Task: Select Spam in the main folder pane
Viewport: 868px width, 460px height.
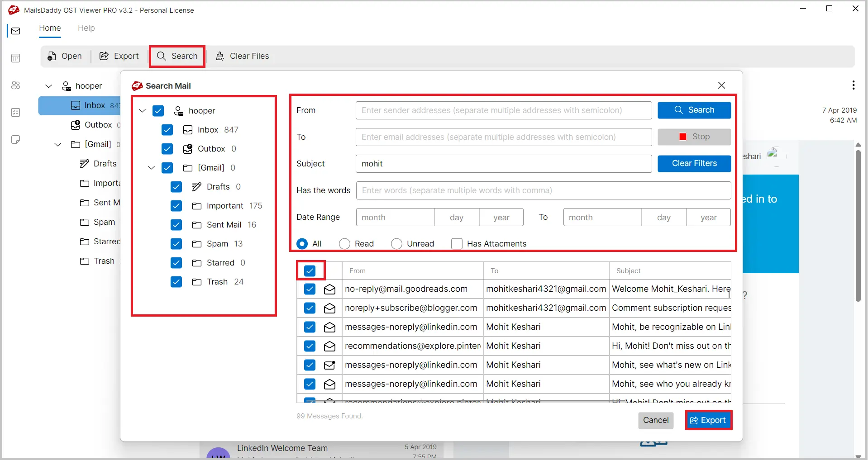Action: point(97,222)
